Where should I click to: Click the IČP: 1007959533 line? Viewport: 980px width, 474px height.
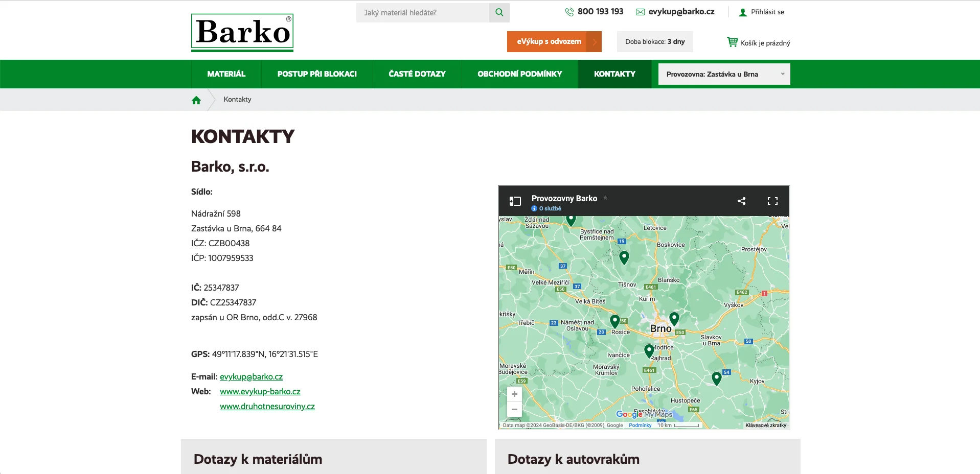222,258
